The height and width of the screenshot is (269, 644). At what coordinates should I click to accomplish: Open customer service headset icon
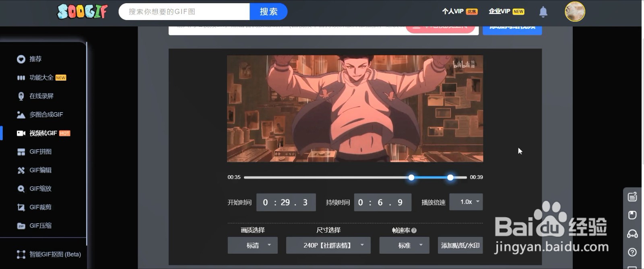[x=632, y=234]
